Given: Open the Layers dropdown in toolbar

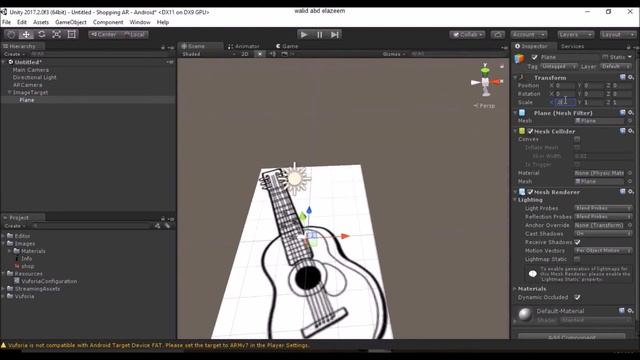Looking at the screenshot, I should click(x=575, y=35).
